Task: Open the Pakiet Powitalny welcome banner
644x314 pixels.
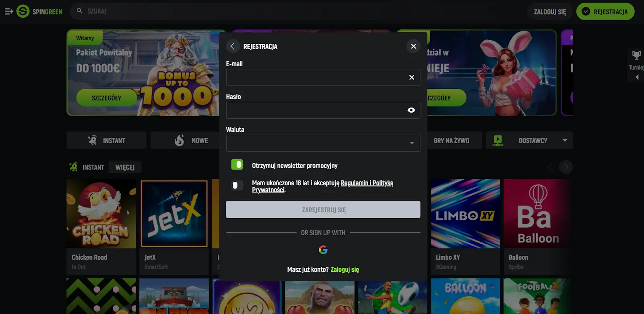Action: 143,73
